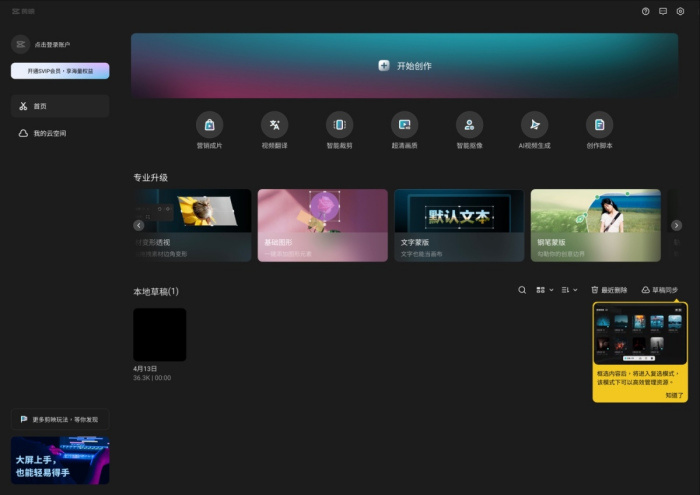Go to next card in 专业升级 carousel
The height and width of the screenshot is (495, 700).
pyautogui.click(x=676, y=225)
